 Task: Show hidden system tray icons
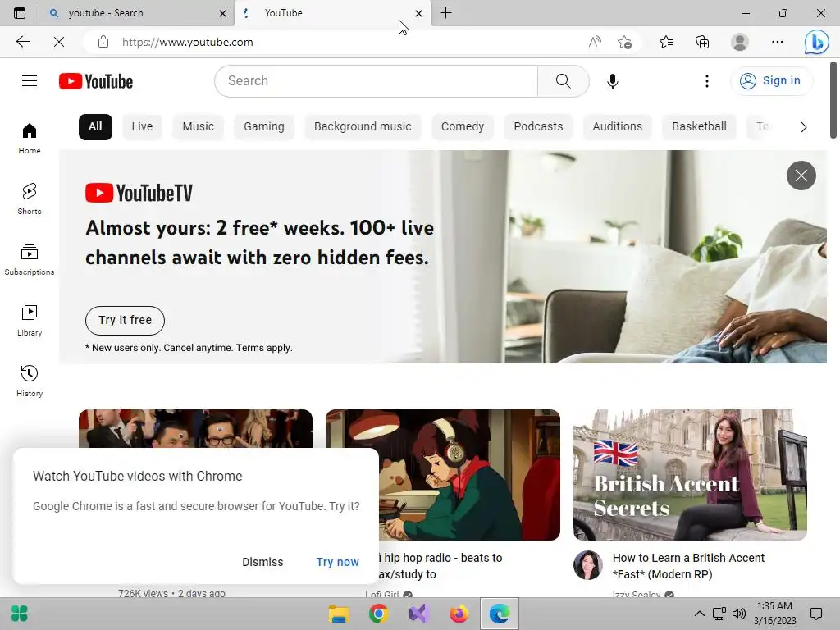pos(699,614)
